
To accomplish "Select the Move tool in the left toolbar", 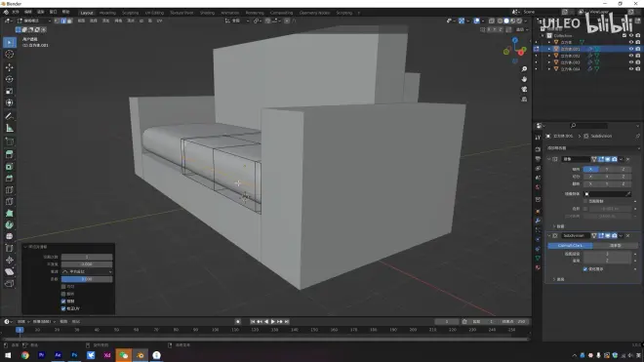I will click(x=10, y=67).
